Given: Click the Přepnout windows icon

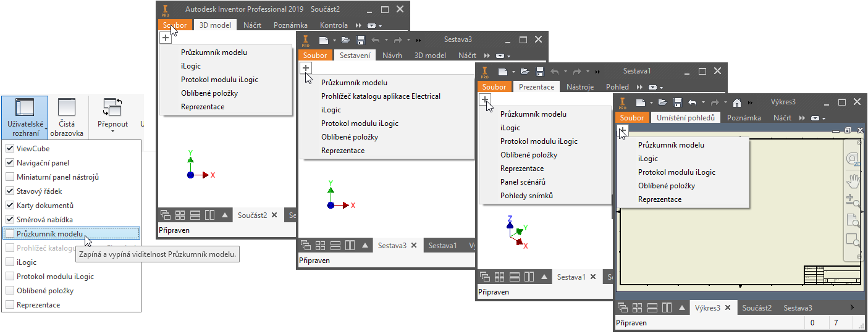Looking at the screenshot, I should coord(113,107).
